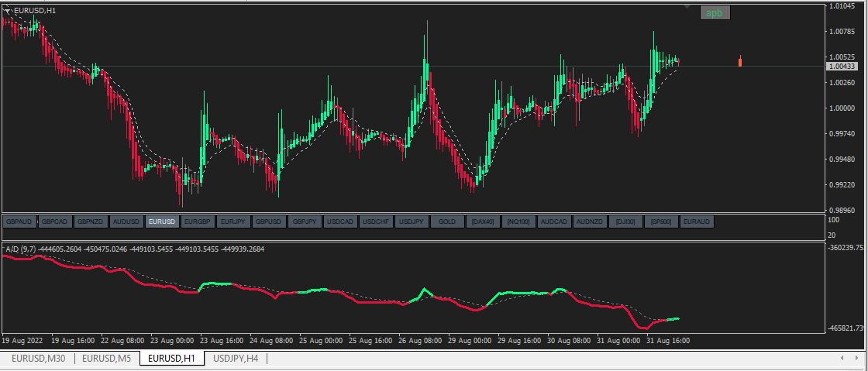868x371 pixels.
Task: Switch chart to USDJPY symbol button
Action: (x=412, y=222)
